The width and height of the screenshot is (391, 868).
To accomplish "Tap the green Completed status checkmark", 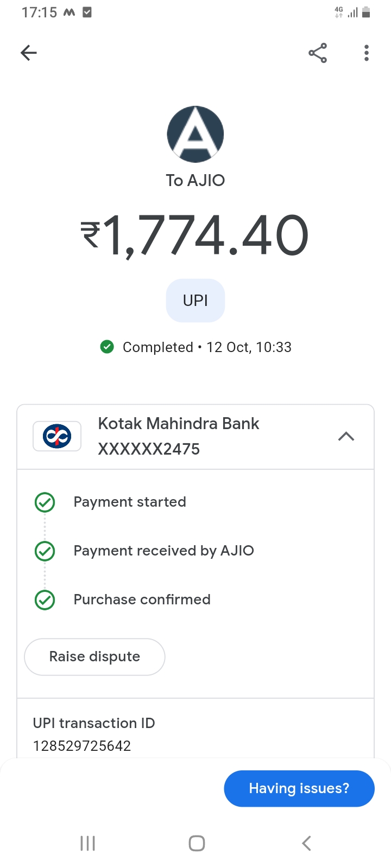I will pos(107,347).
